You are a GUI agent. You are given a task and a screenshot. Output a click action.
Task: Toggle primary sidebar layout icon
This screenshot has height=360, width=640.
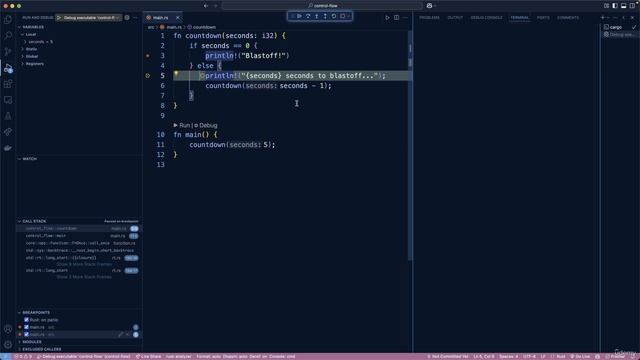615,6
